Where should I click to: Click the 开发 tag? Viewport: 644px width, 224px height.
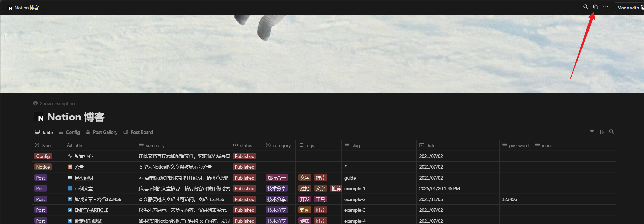(305, 199)
